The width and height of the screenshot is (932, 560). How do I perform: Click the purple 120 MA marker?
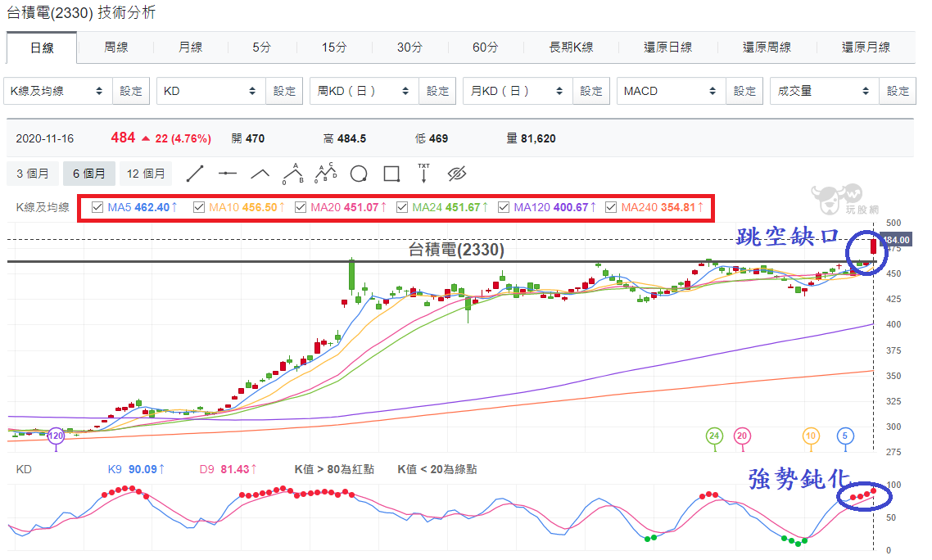56,436
